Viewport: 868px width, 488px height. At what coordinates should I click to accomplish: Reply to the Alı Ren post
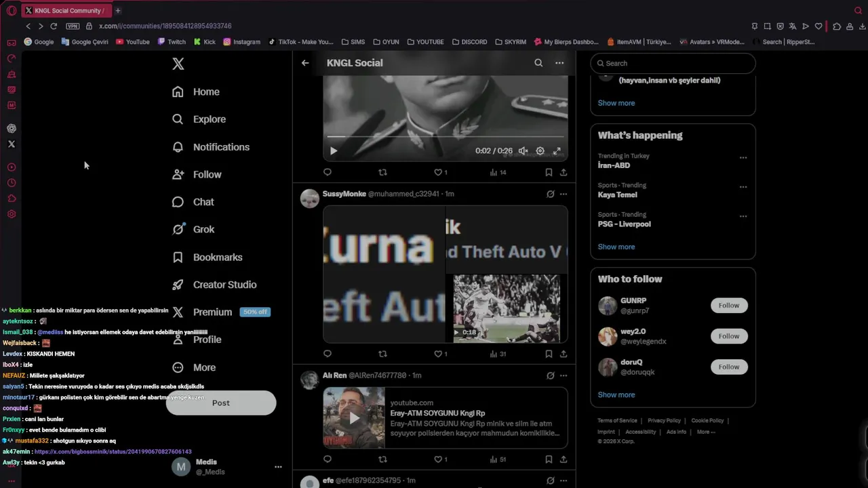pos(328,459)
